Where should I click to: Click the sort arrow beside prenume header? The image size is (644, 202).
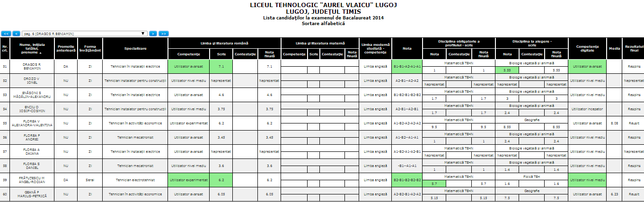click(x=40, y=53)
